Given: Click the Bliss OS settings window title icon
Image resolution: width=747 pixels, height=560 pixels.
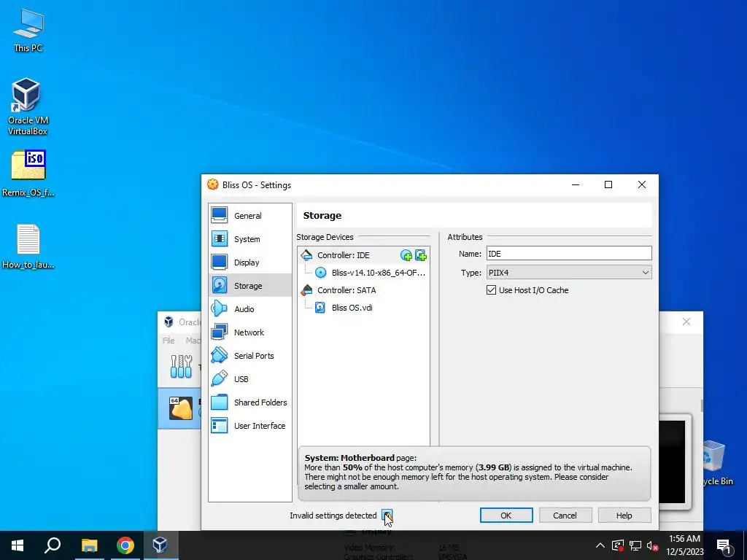Looking at the screenshot, I should point(212,184).
